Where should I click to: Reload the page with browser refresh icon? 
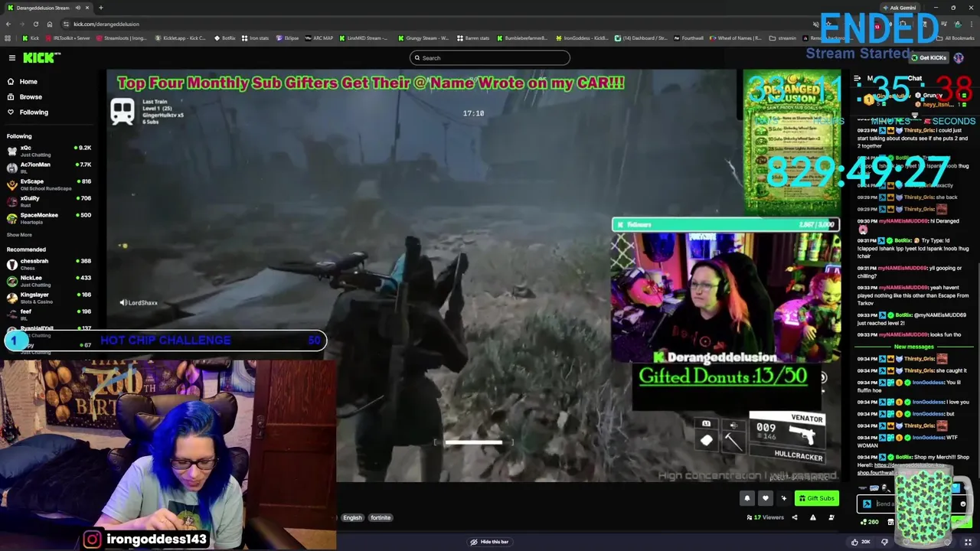click(x=35, y=24)
